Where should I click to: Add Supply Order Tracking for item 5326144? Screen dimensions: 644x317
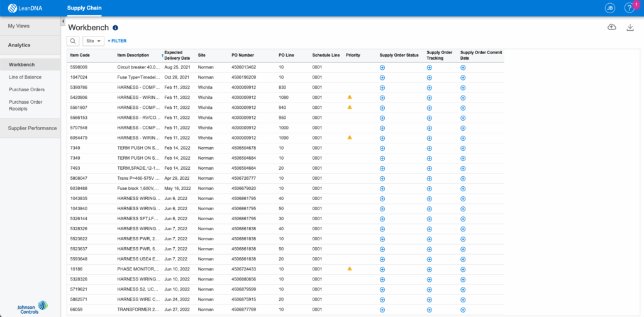(x=429, y=218)
